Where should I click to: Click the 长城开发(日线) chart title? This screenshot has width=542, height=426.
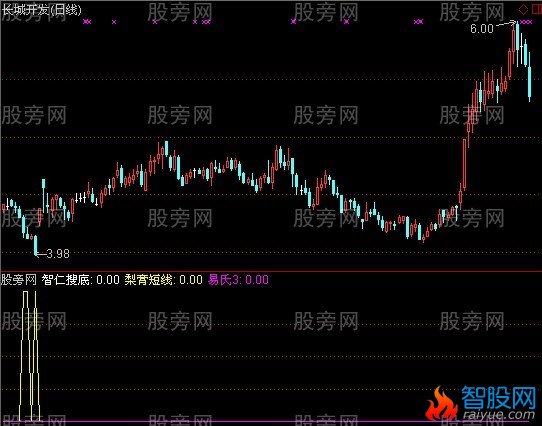pyautogui.click(x=42, y=10)
